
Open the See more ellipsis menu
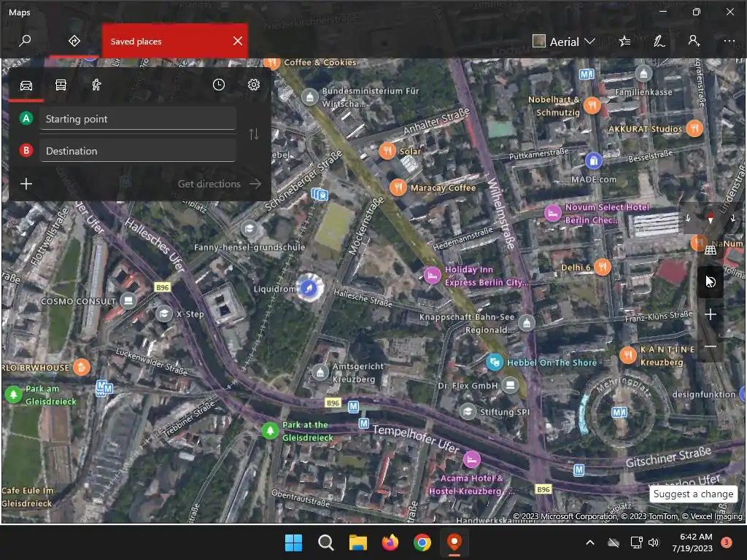coord(729,42)
